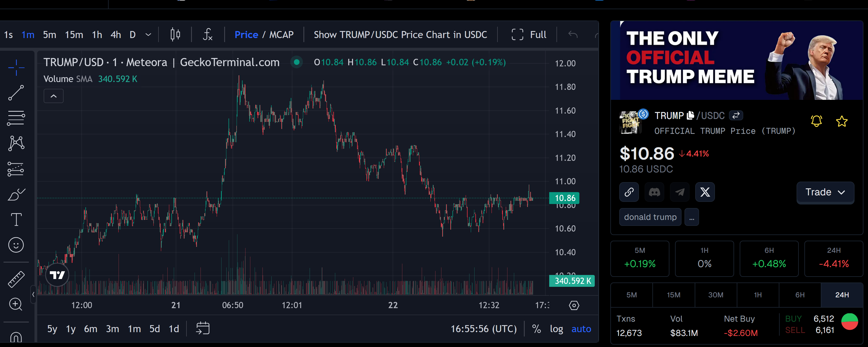868x347 pixels.
Task: Open the Trade dropdown
Action: (825, 192)
